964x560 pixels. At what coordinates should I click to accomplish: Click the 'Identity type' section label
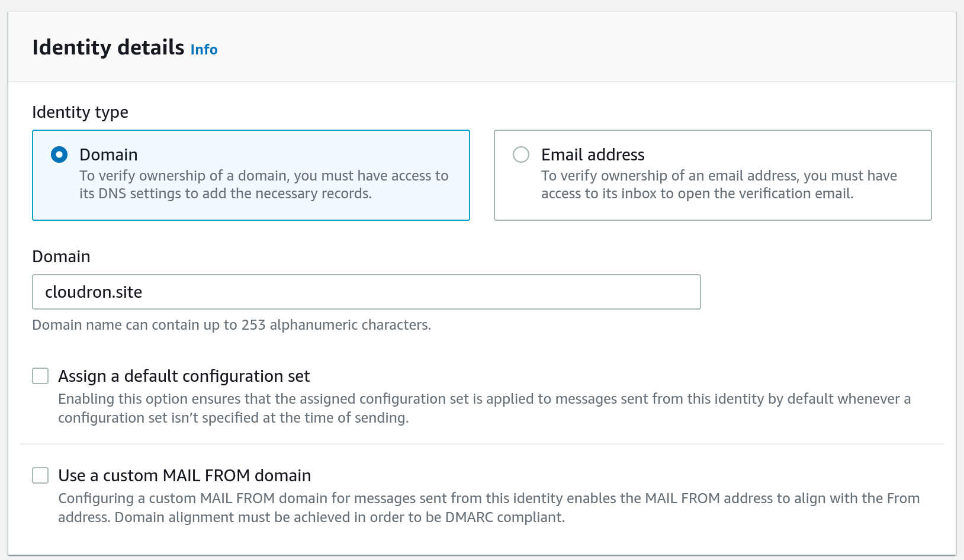(80, 112)
